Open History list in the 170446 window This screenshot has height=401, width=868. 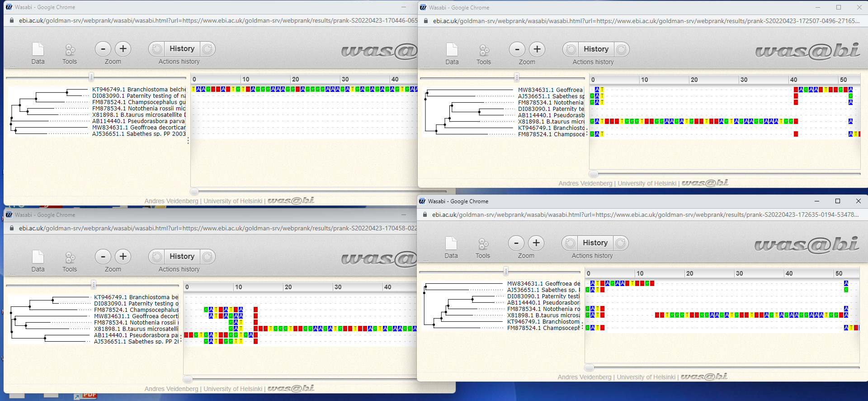point(182,49)
